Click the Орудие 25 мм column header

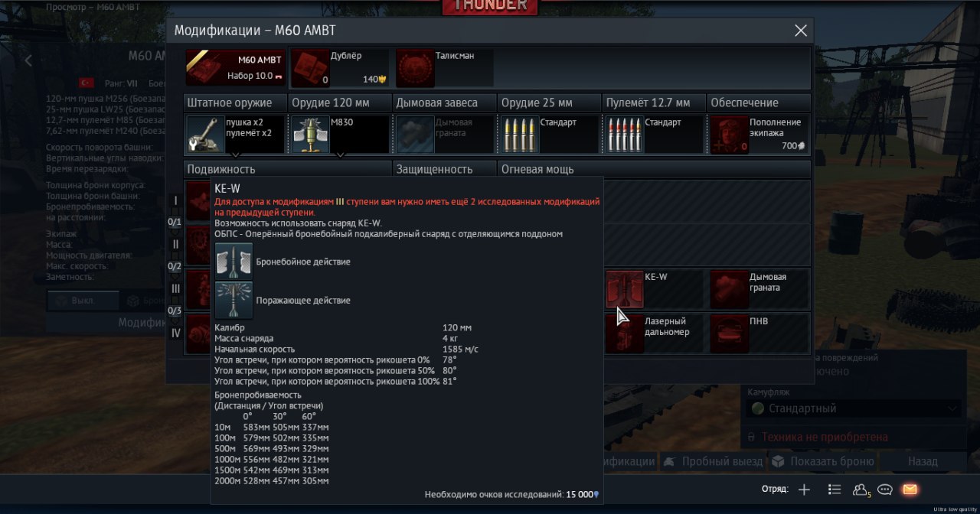tap(550, 102)
